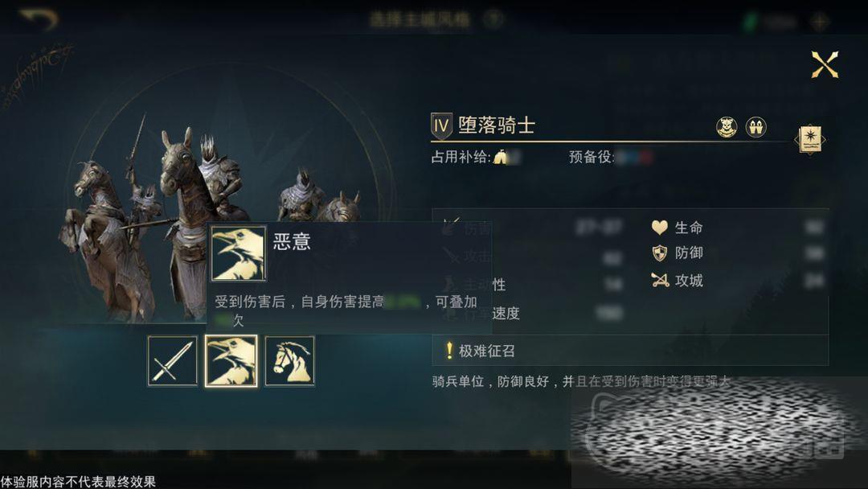Click the heart 生命 stat
868x489 pixels.
[677, 227]
